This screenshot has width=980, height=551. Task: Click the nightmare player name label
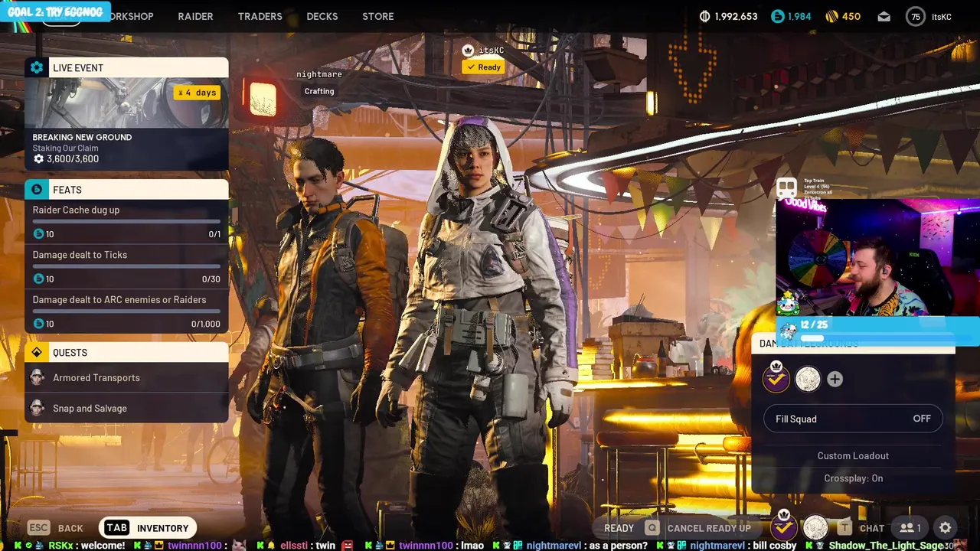319,74
